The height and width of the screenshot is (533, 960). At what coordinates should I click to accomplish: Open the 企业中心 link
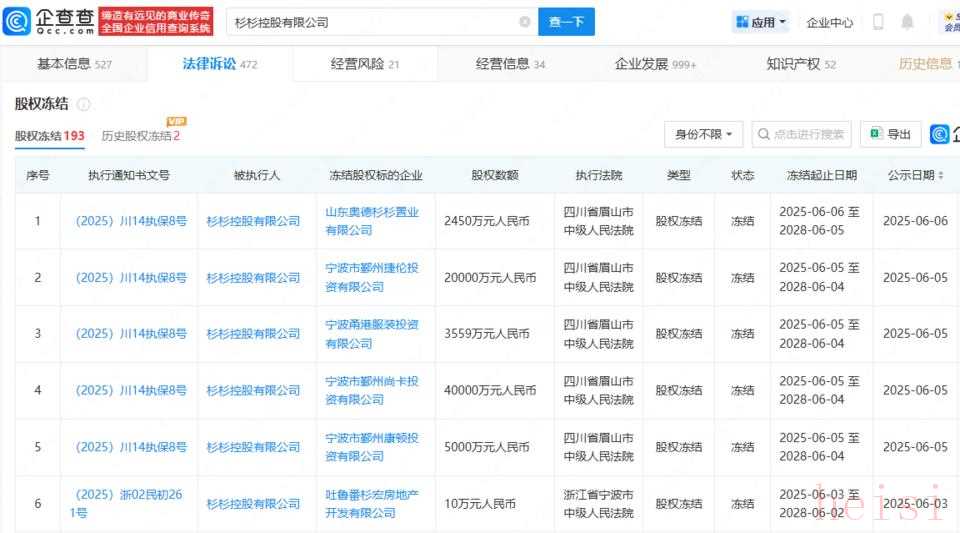point(829,22)
